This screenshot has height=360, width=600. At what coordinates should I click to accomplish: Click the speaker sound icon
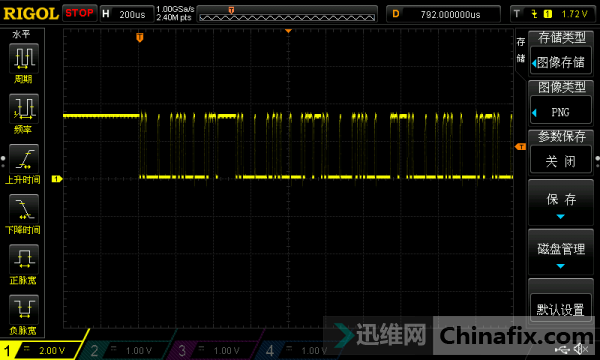(580, 349)
